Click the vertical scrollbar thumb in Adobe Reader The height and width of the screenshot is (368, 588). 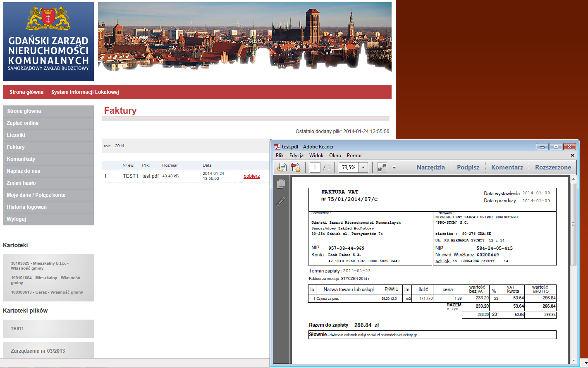pyautogui.click(x=573, y=224)
